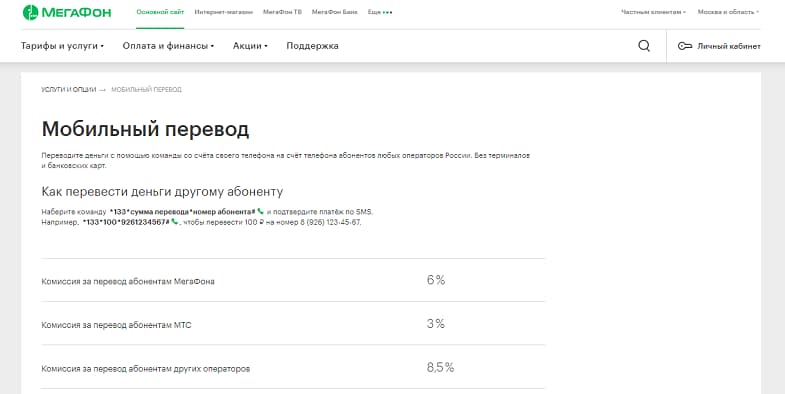785x394 pixels.
Task: Switch to the Основной сайт tab
Action: point(160,12)
